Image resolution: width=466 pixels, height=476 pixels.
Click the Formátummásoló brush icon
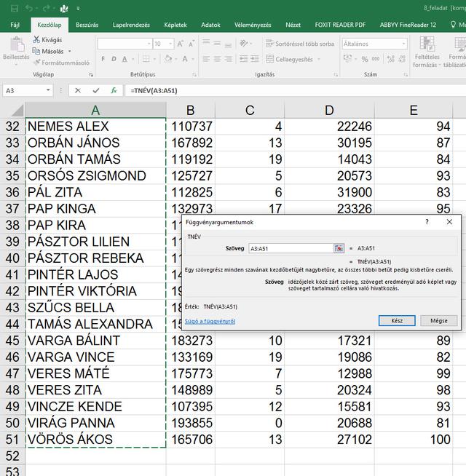point(36,63)
